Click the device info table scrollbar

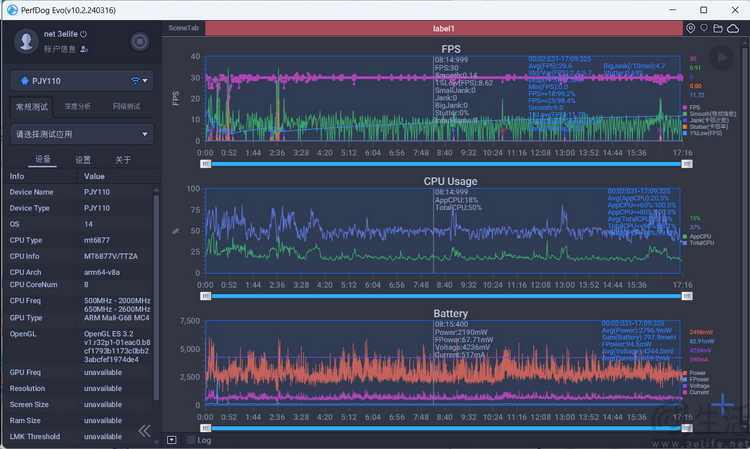[156, 296]
